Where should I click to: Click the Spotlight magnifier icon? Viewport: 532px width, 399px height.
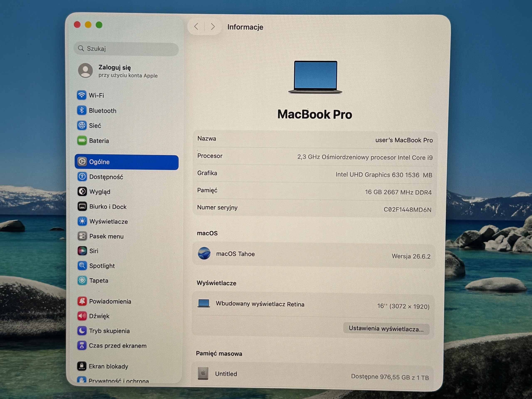pos(82,266)
